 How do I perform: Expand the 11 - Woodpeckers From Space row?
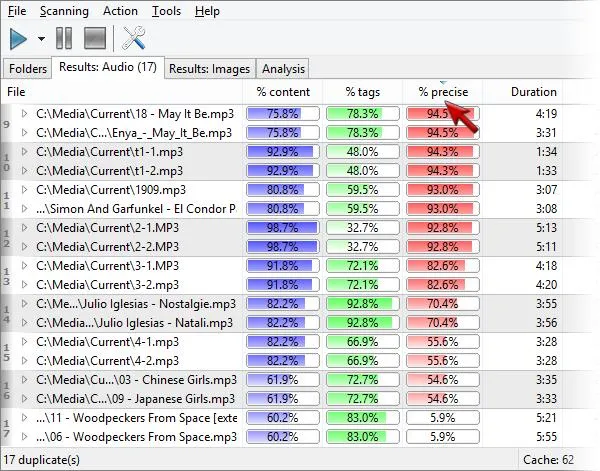point(24,418)
